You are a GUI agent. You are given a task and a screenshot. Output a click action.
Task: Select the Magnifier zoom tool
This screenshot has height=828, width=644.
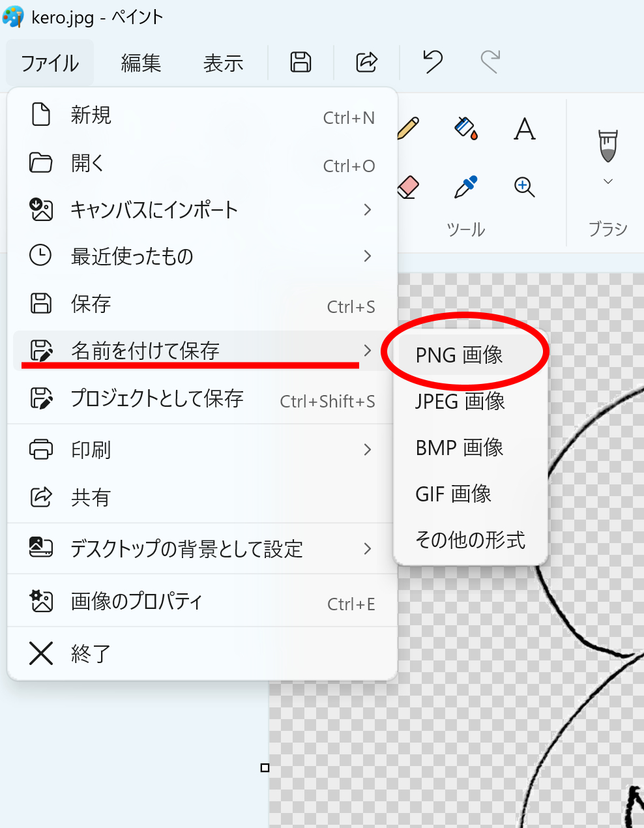pyautogui.click(x=524, y=187)
